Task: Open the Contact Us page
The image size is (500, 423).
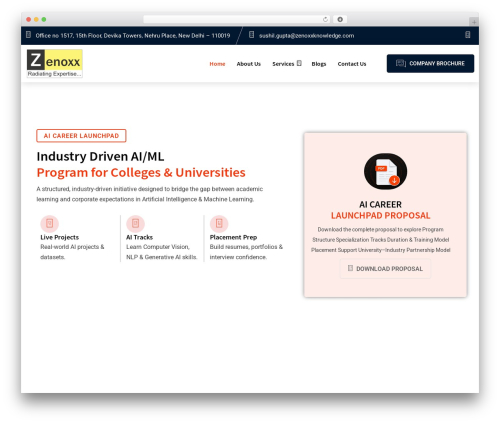Action: [352, 64]
